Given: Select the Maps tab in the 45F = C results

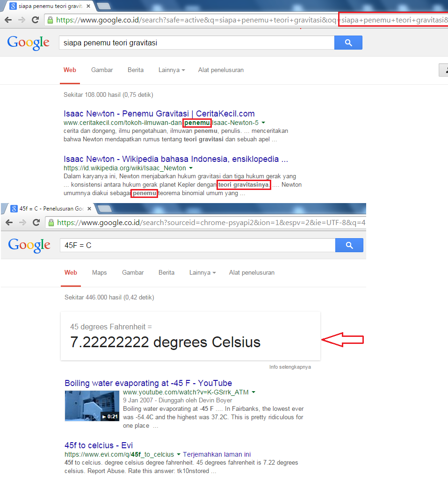Looking at the screenshot, I should (99, 272).
